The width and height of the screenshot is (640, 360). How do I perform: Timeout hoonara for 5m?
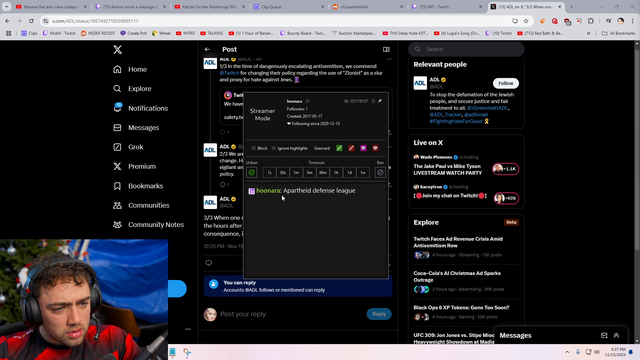pyautogui.click(x=309, y=173)
